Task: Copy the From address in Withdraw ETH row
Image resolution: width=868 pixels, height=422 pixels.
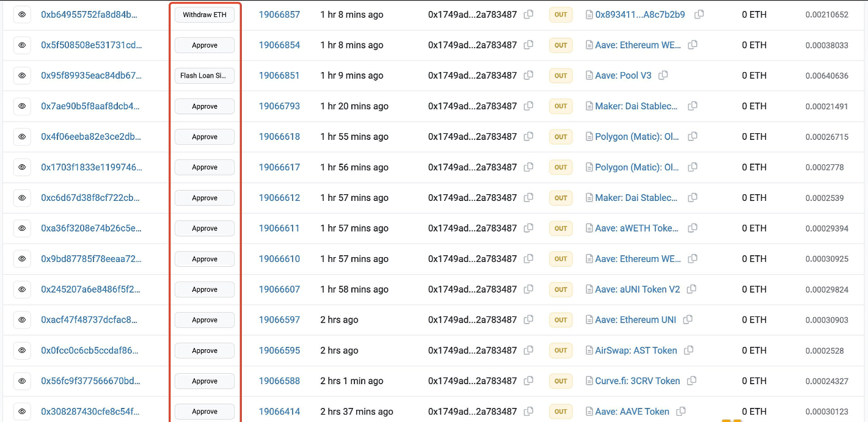Action: (528, 15)
